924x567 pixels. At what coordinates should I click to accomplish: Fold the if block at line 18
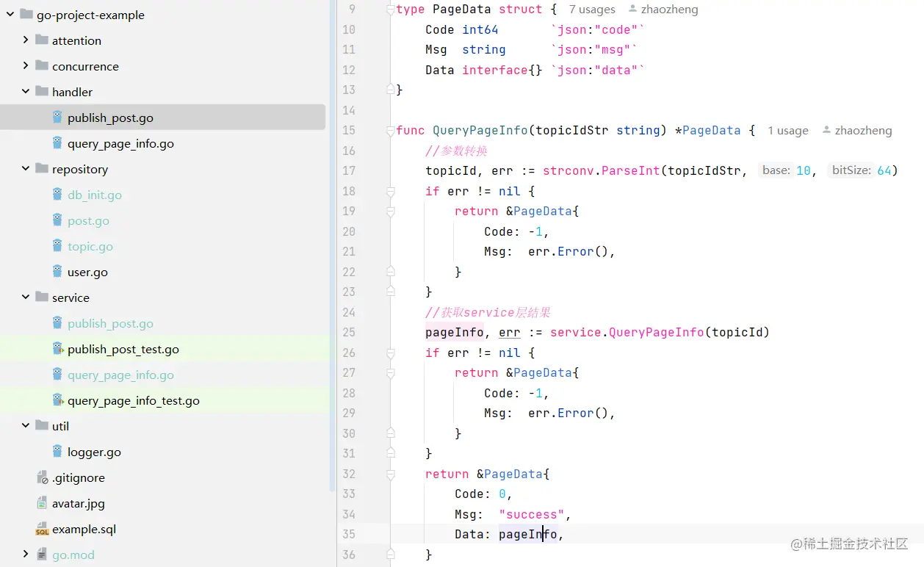391,191
